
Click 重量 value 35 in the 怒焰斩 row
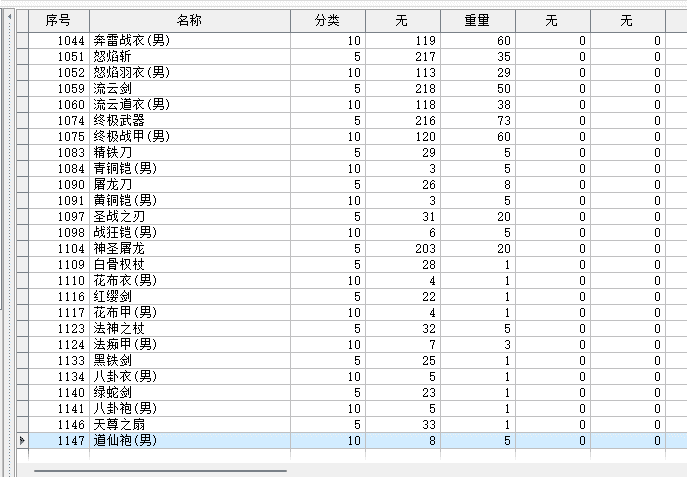(x=478, y=57)
